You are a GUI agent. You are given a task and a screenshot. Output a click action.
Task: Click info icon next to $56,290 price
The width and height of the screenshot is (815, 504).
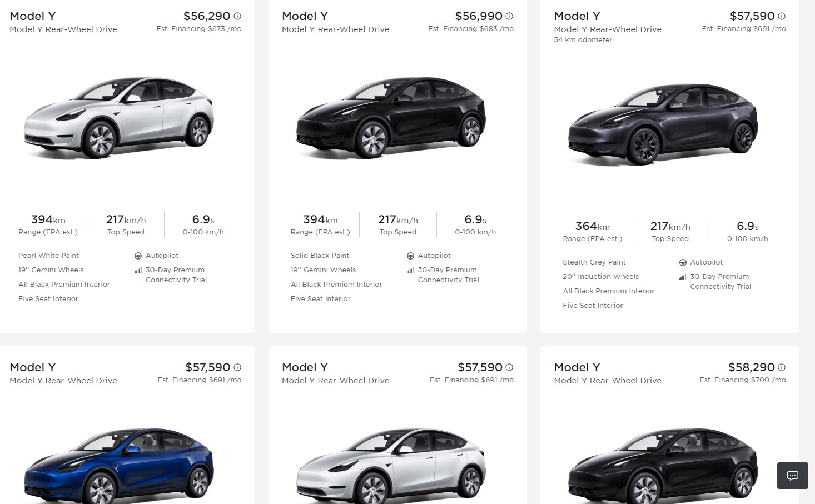click(x=237, y=16)
